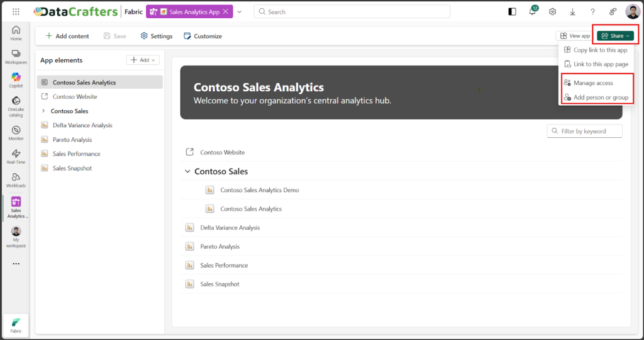Expand the Contoso Sales section in left panel
The height and width of the screenshot is (340, 644).
[43, 111]
